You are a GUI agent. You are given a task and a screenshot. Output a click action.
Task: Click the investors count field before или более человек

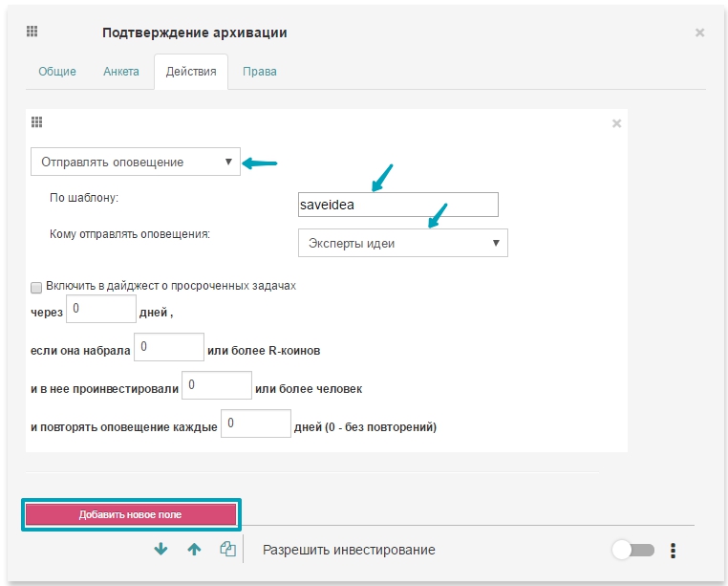pos(217,385)
